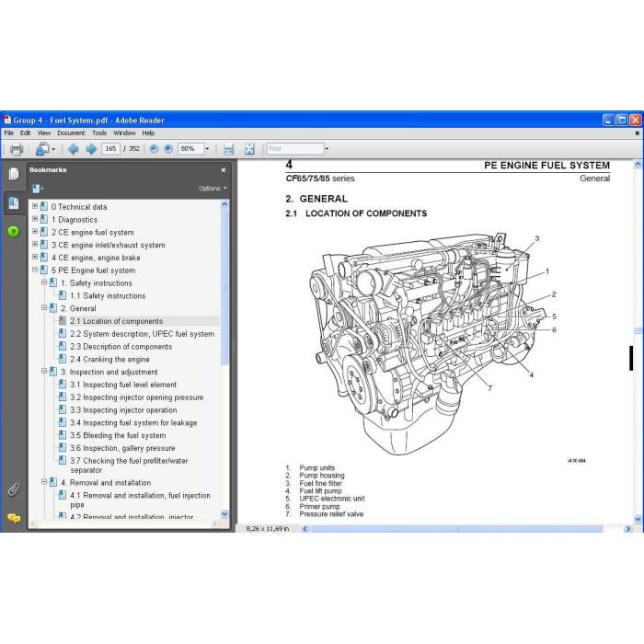
Task: Expand the 0 Technical data bookmark
Action: [x=35, y=206]
